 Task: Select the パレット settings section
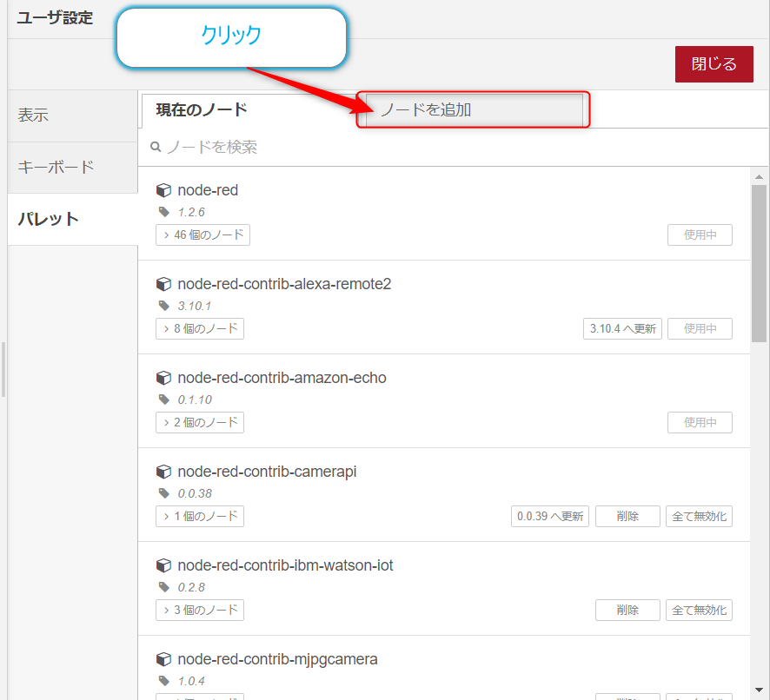tap(73, 219)
